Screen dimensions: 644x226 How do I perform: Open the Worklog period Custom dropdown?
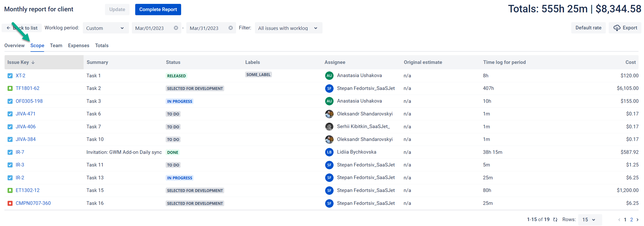point(105,28)
